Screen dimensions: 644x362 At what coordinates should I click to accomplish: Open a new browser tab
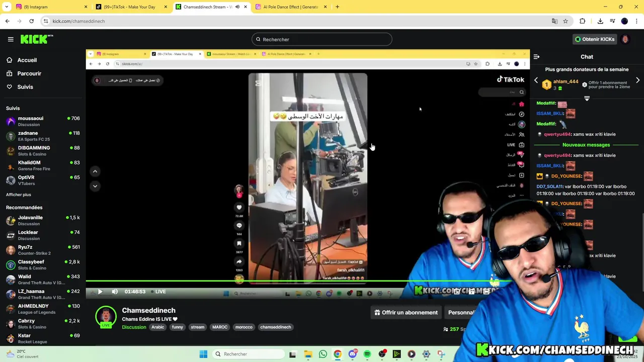click(x=337, y=7)
